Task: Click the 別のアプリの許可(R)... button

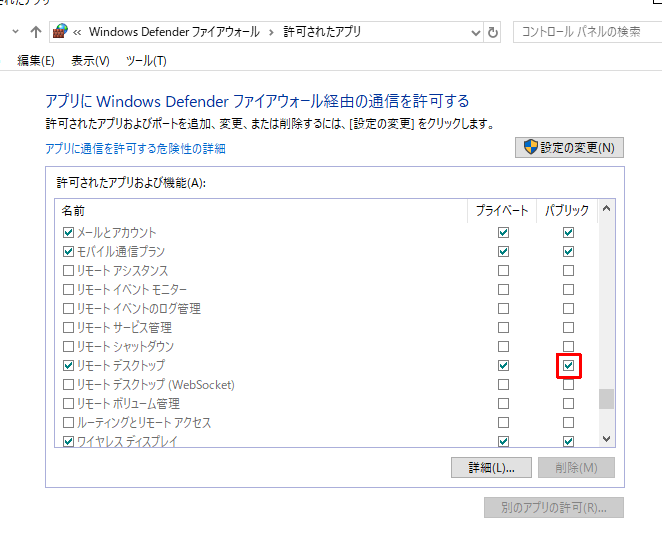Action: point(554,508)
